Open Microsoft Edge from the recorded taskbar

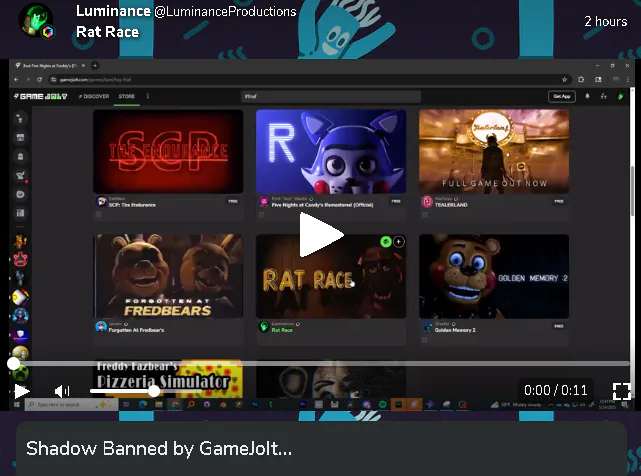[x=143, y=404]
